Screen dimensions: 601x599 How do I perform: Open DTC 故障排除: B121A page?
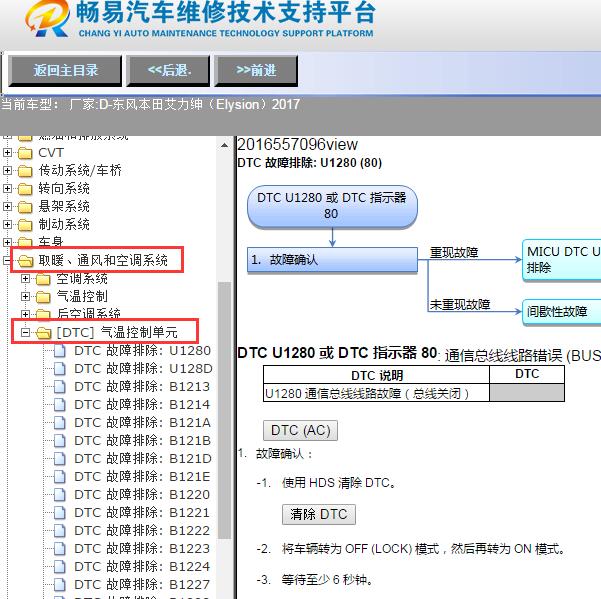[142, 423]
